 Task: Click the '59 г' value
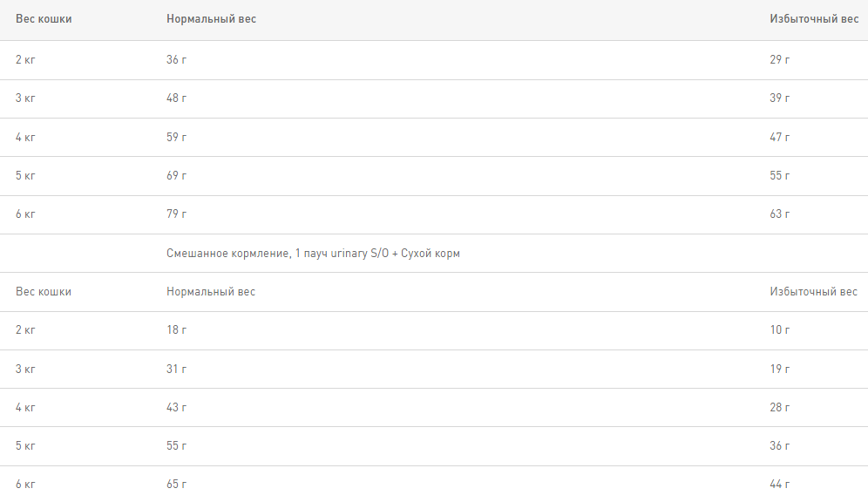pos(177,137)
